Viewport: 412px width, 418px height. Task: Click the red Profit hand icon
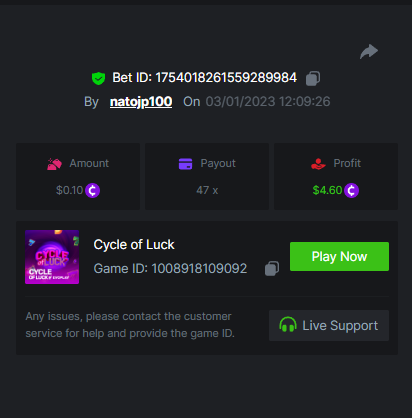point(318,164)
